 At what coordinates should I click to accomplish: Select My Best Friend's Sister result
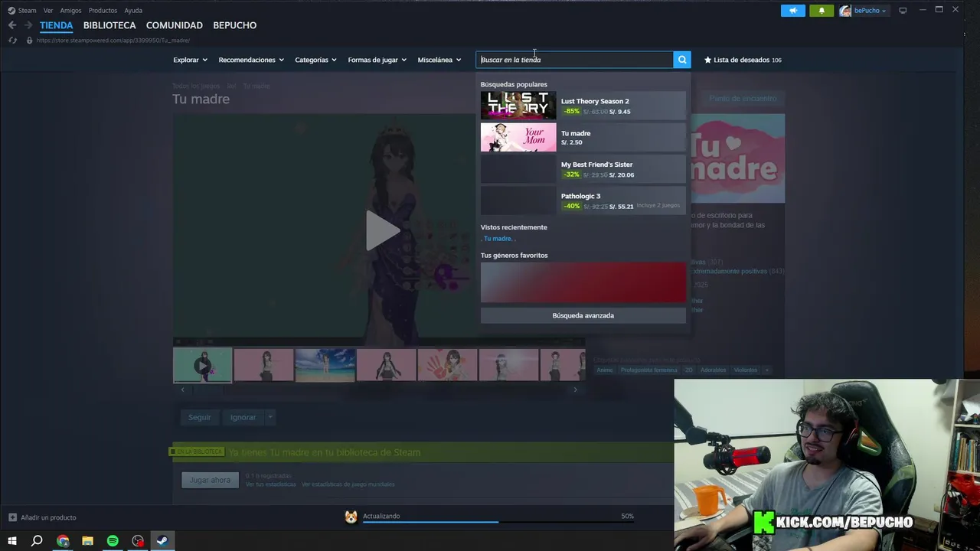583,169
